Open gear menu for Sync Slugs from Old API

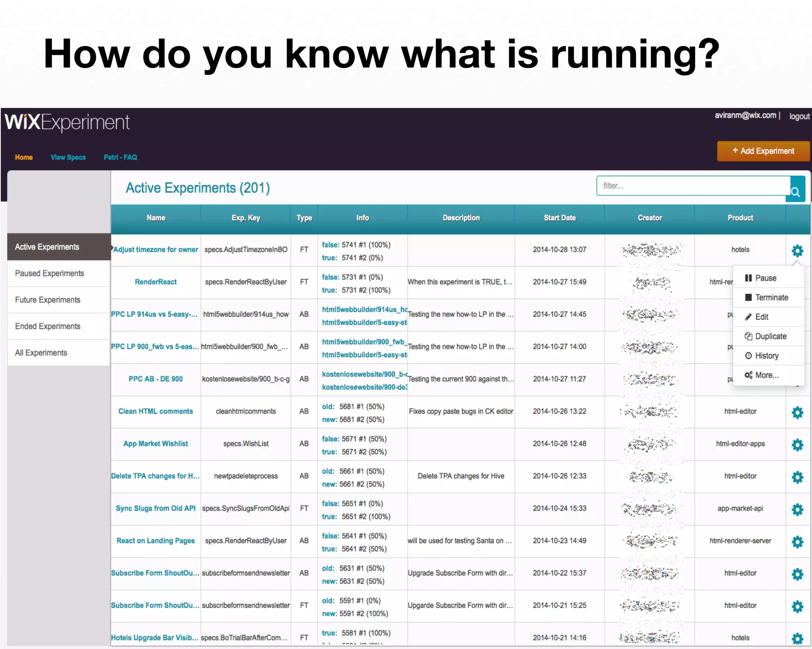click(797, 510)
